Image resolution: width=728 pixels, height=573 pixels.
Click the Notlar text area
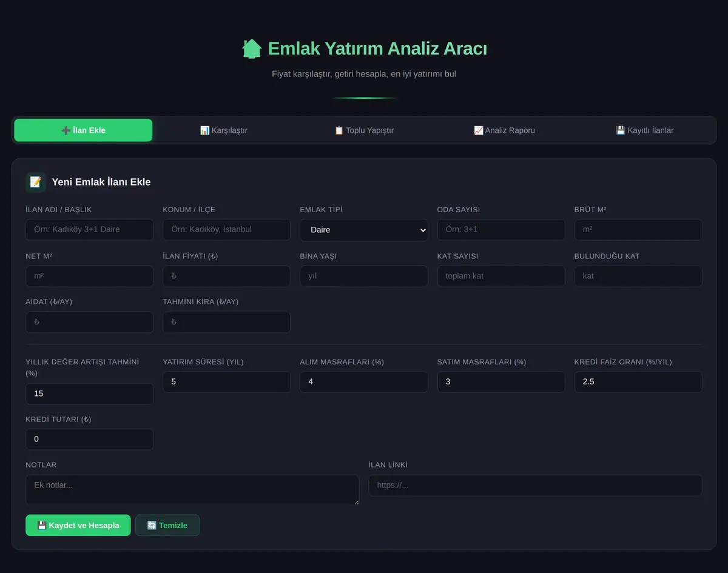[x=192, y=489]
